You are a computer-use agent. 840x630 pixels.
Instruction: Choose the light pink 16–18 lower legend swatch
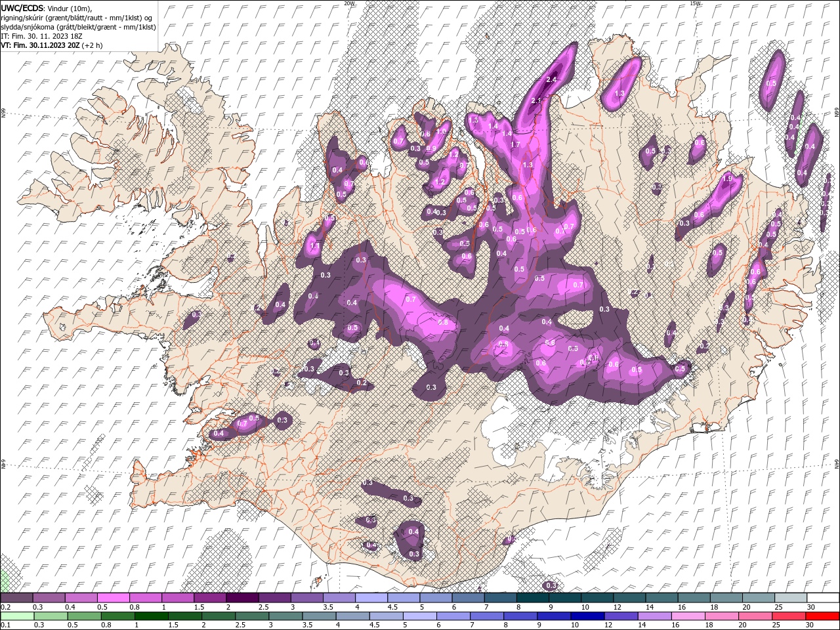(687, 616)
